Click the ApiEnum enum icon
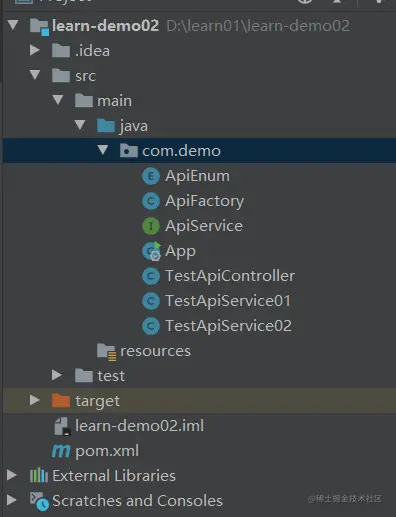 (151, 176)
